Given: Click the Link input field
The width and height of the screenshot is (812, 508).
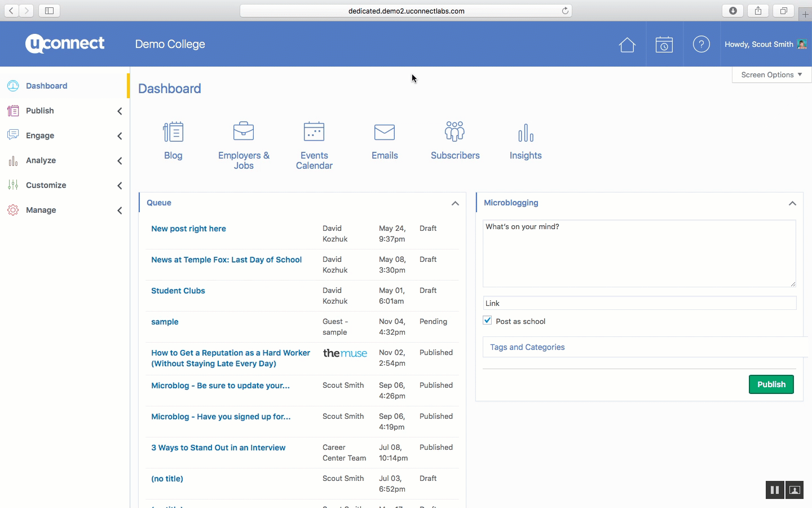Looking at the screenshot, I should tap(639, 303).
